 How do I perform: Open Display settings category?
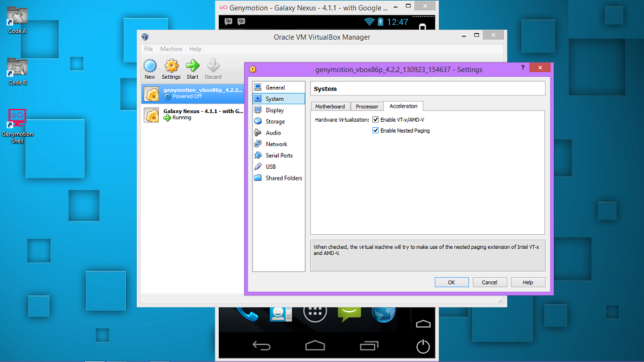coord(279,110)
